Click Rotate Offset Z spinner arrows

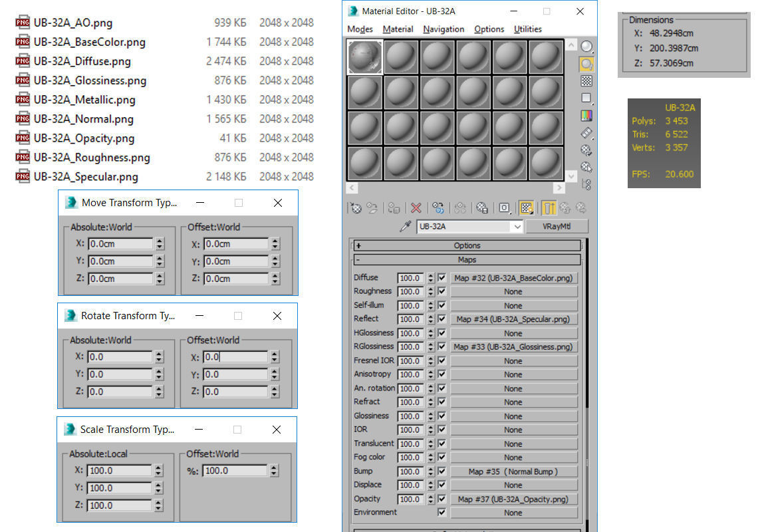click(x=275, y=392)
